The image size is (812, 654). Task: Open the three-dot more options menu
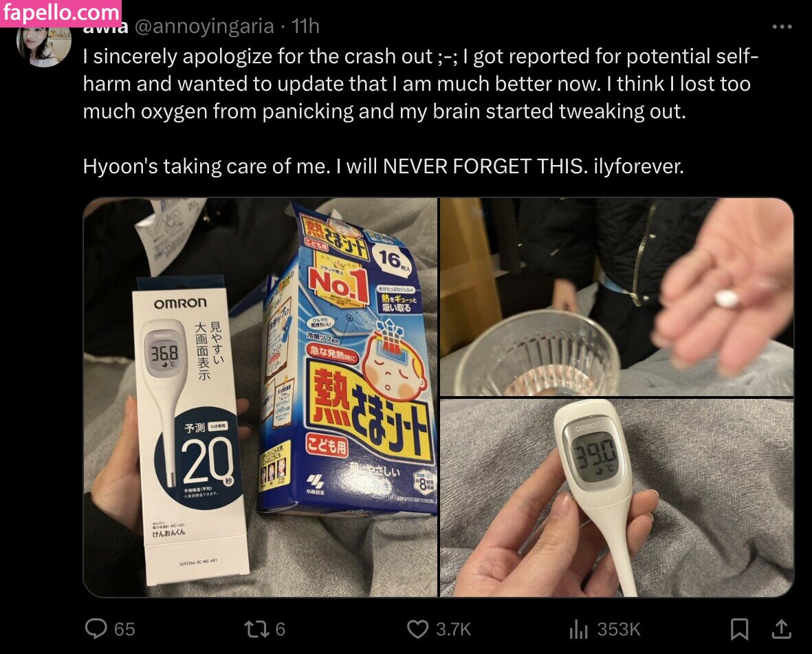point(782,26)
